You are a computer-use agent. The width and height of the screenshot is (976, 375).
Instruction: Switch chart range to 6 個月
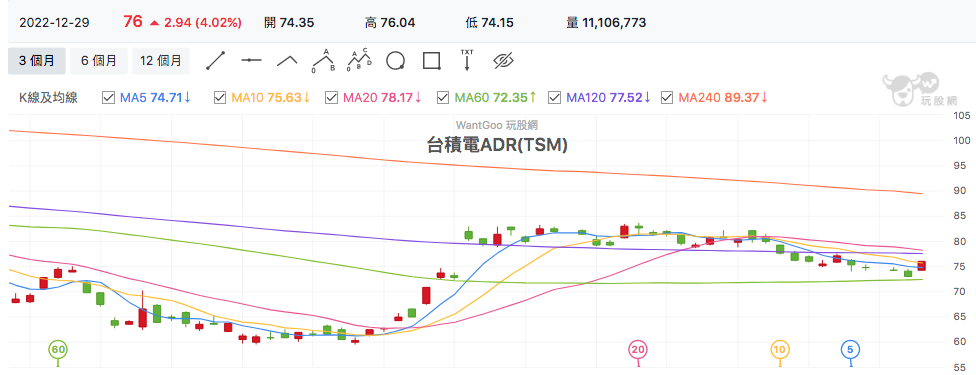click(98, 60)
